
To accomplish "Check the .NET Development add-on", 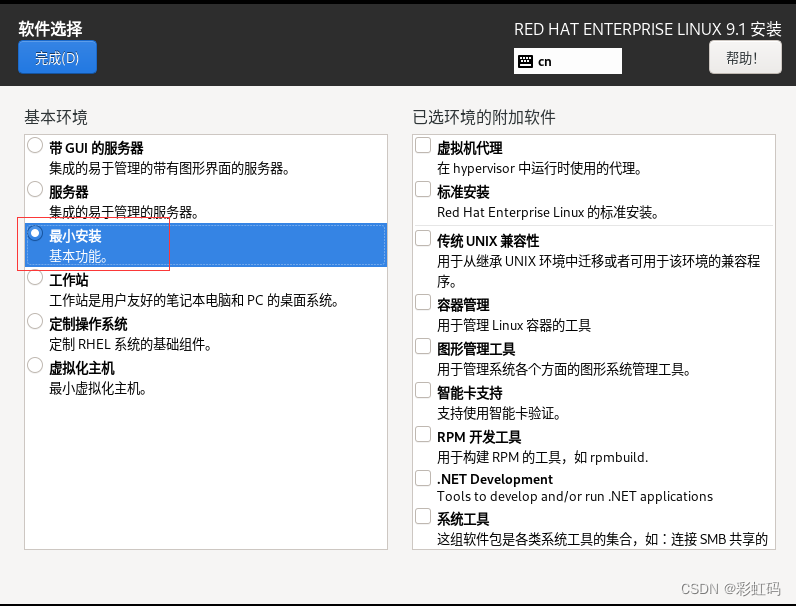I will [423, 478].
